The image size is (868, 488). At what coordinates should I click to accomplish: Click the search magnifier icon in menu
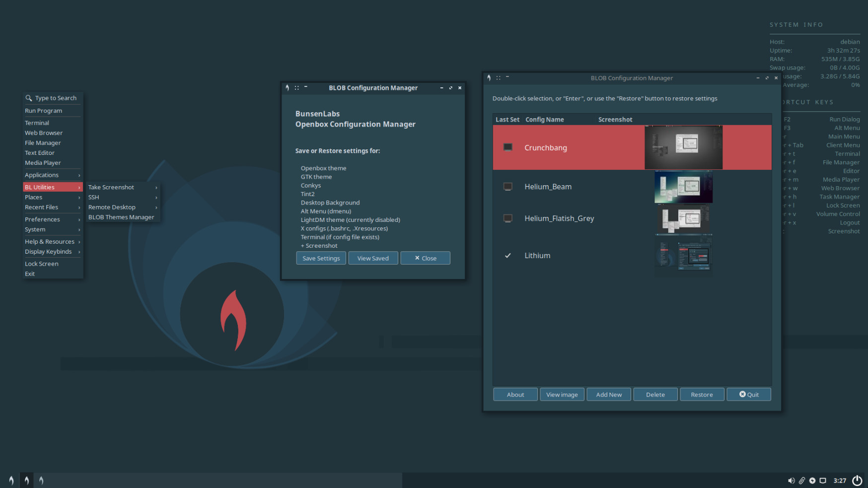(x=29, y=98)
